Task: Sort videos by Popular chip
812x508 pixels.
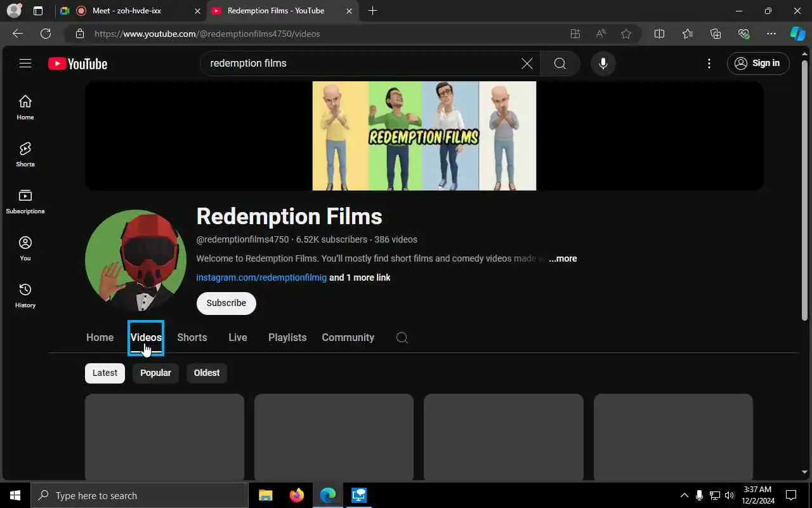Action: point(155,373)
